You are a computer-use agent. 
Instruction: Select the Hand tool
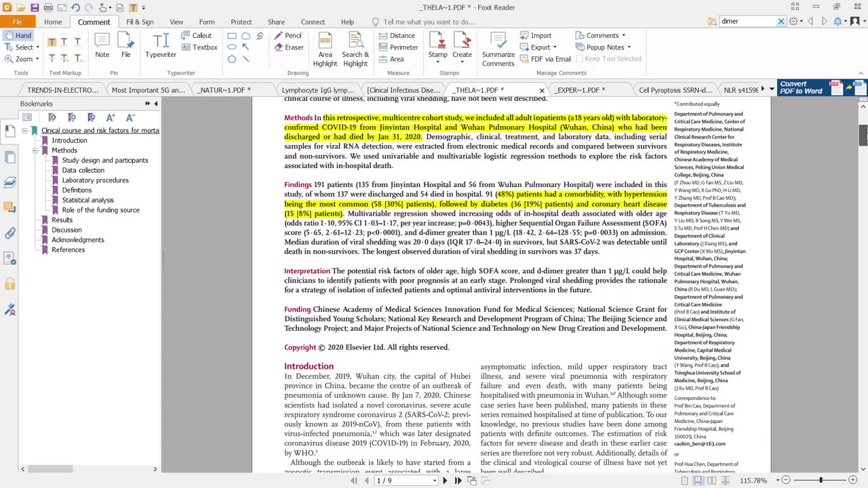tap(17, 35)
